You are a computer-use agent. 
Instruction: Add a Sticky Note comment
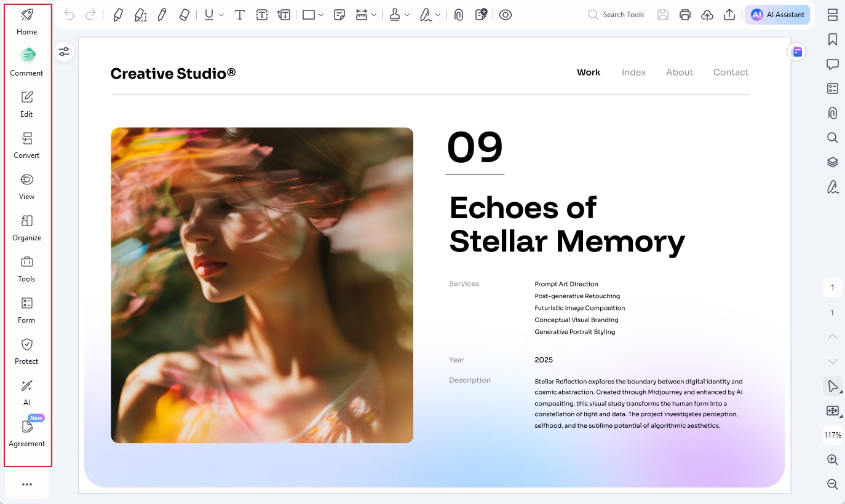(x=339, y=15)
